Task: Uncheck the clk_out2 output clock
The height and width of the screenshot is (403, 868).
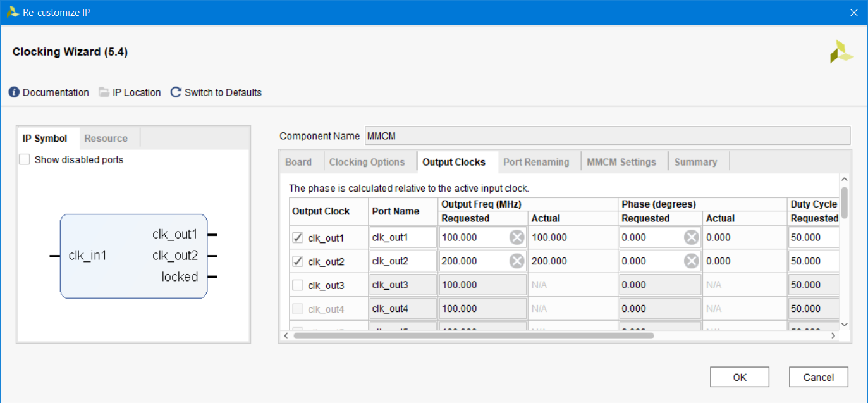Action: tap(298, 261)
